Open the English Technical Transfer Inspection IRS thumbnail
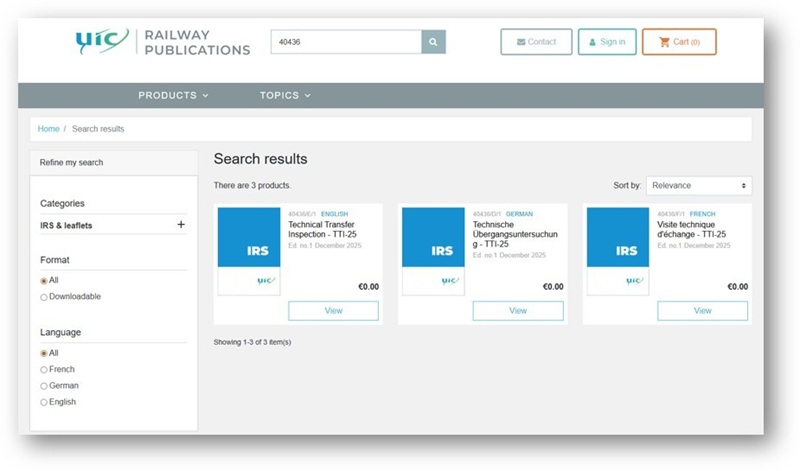Screen dimensions: 800x471 249,250
